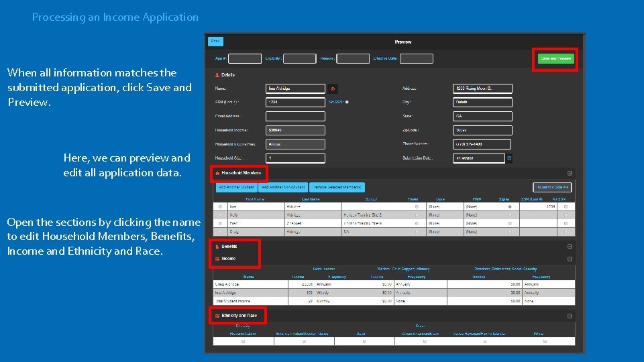The height and width of the screenshot is (362, 644).
Task: Click the Income section icon
Action: (x=217, y=259)
